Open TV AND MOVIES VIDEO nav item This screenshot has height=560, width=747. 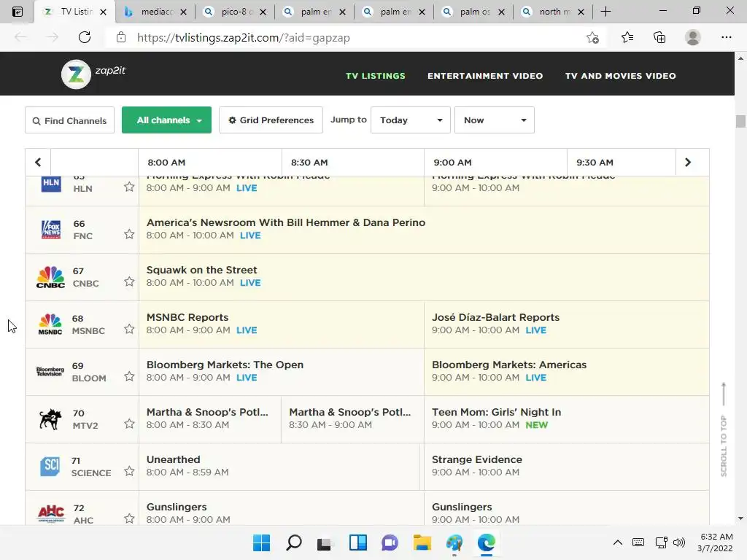[x=620, y=76]
